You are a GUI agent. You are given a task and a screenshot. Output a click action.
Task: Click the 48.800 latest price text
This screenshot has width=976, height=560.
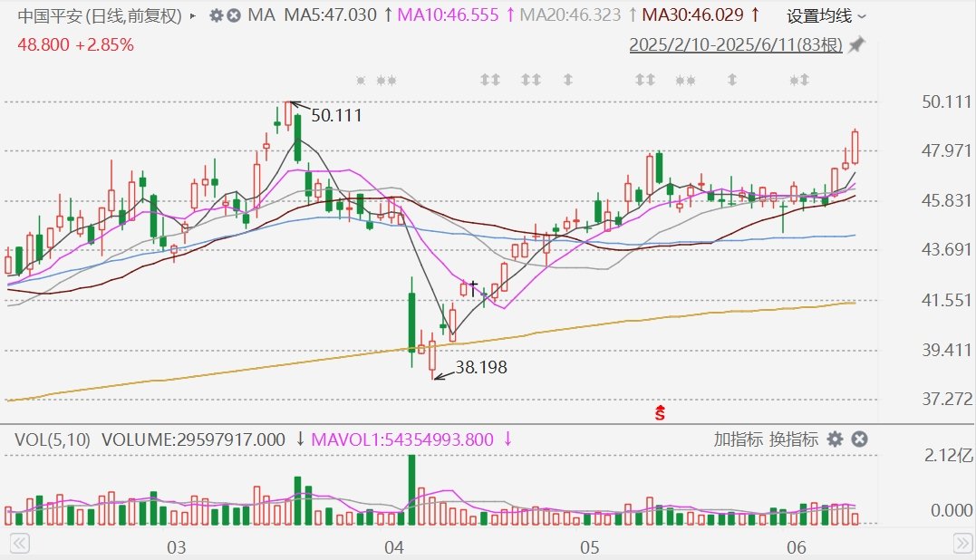coord(43,44)
